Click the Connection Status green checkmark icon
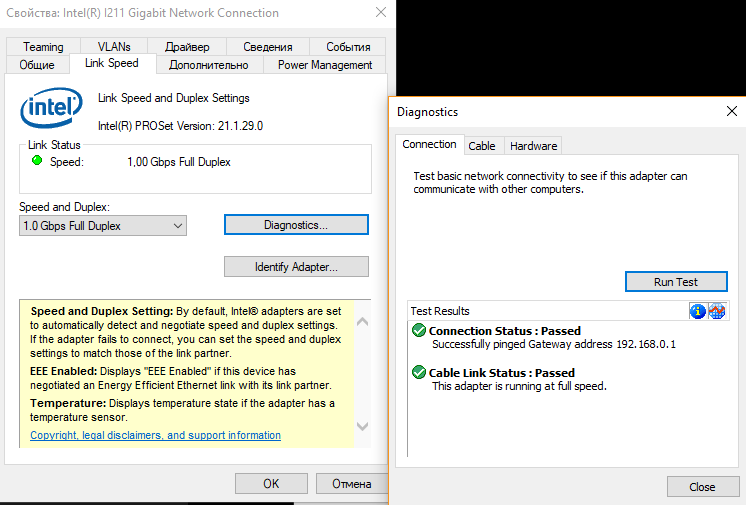The height and width of the screenshot is (505, 746). coord(419,331)
